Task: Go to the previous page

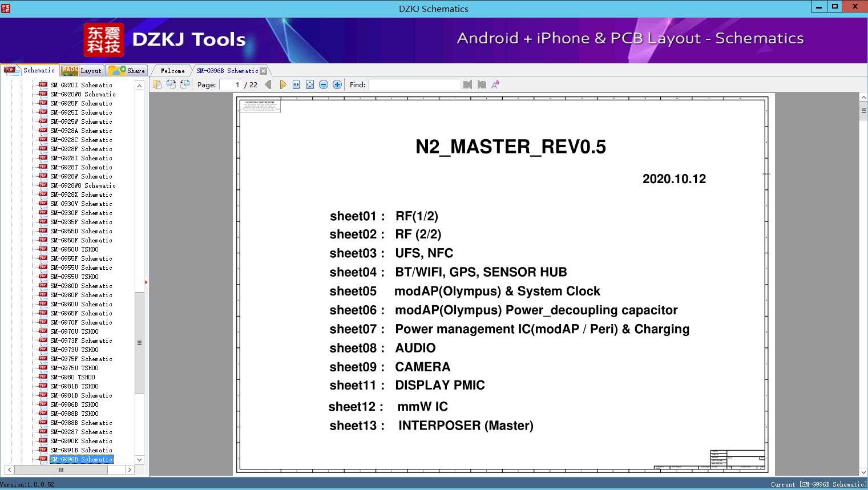Action: (268, 84)
